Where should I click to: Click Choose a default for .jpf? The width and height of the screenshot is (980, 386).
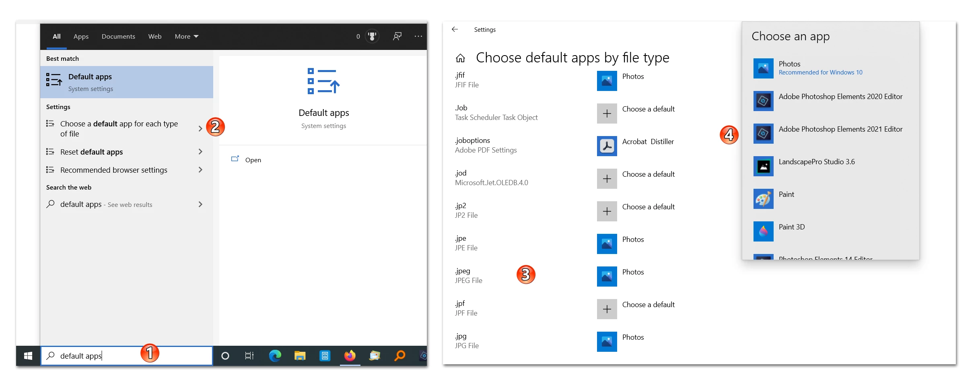(x=649, y=305)
